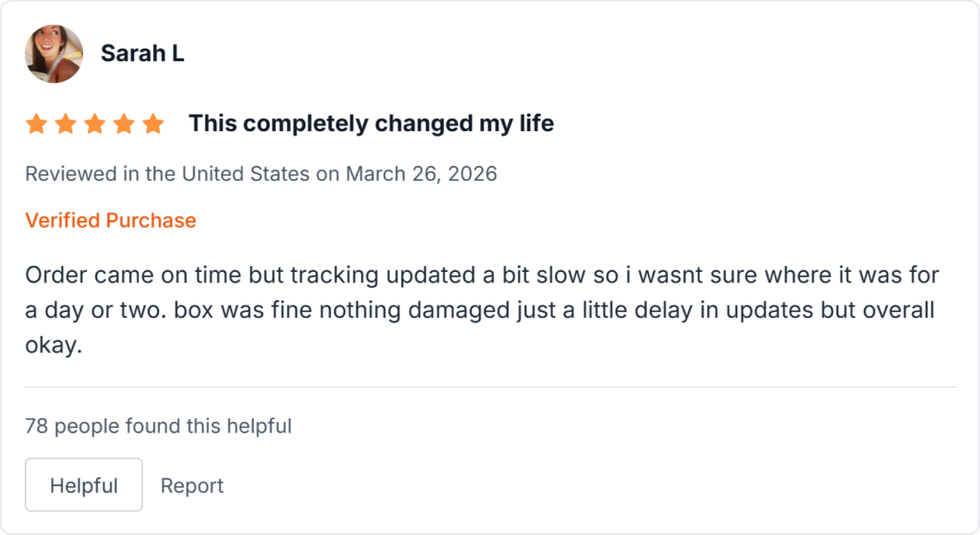Open review title "This completely changed my life"
The width and height of the screenshot is (980, 535).
tap(370, 123)
